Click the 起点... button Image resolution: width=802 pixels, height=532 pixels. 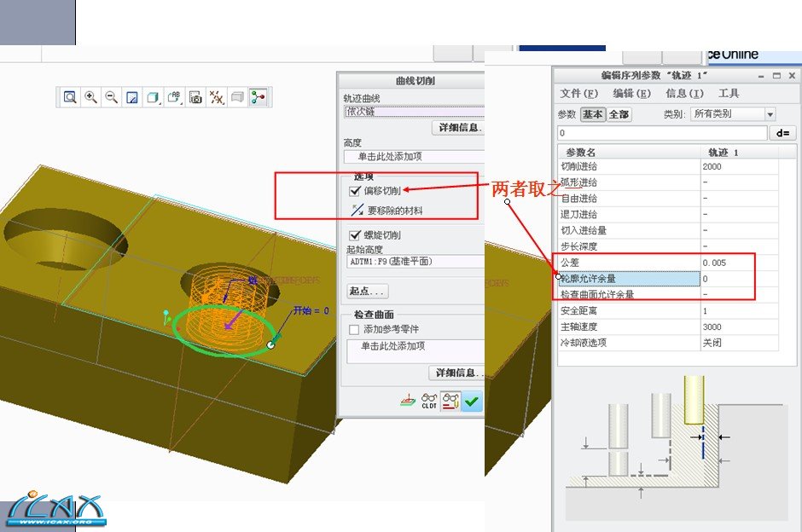click(367, 291)
